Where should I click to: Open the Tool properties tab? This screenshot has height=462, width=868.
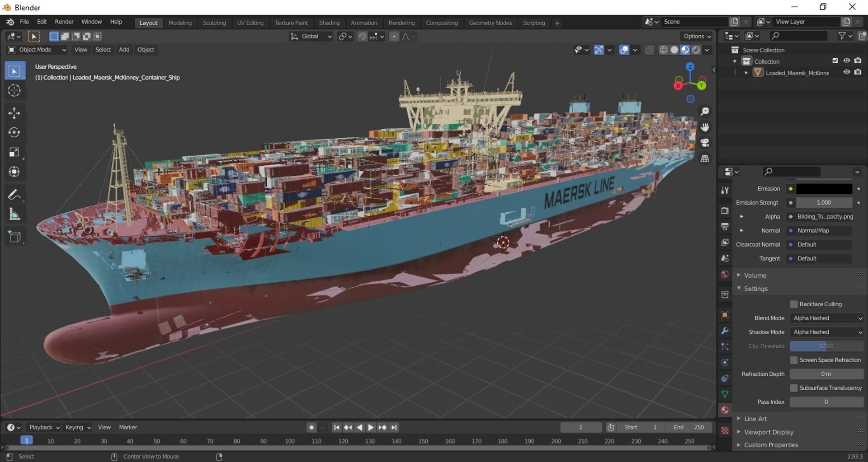pyautogui.click(x=725, y=191)
